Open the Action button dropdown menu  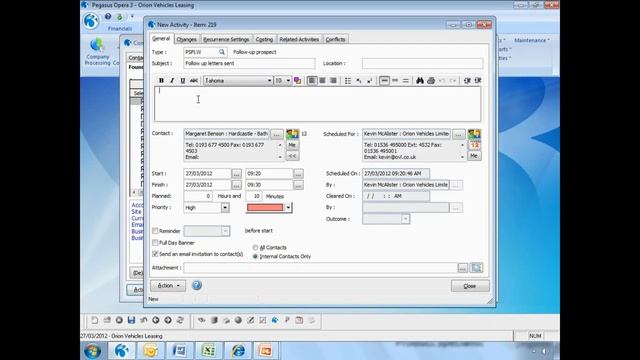tap(168, 285)
